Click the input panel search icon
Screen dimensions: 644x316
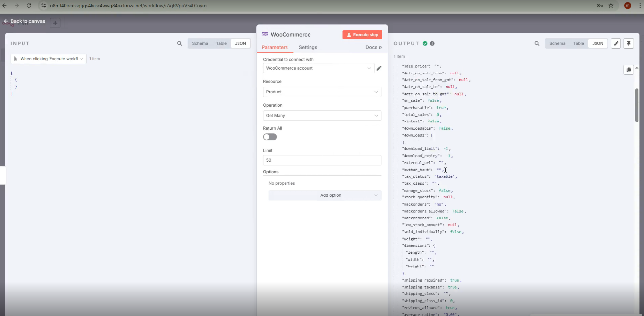coord(180,43)
